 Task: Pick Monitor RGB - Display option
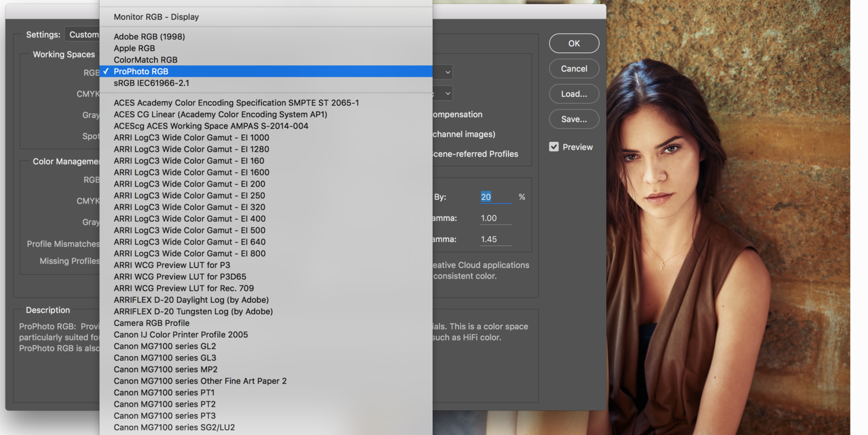(156, 17)
